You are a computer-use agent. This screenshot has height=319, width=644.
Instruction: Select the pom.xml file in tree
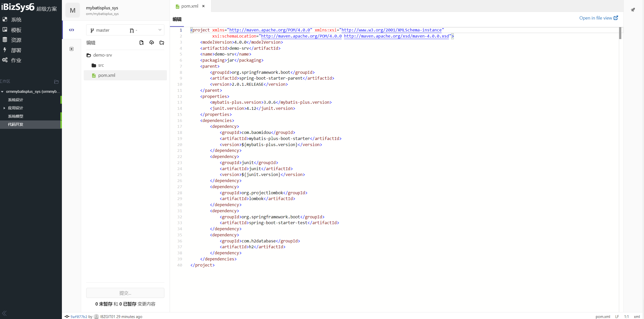[x=125, y=75]
